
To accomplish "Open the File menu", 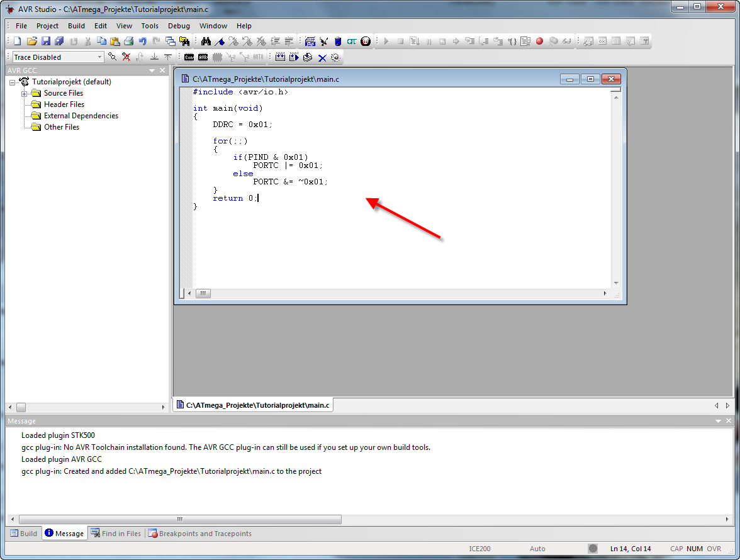I will pyautogui.click(x=21, y=26).
